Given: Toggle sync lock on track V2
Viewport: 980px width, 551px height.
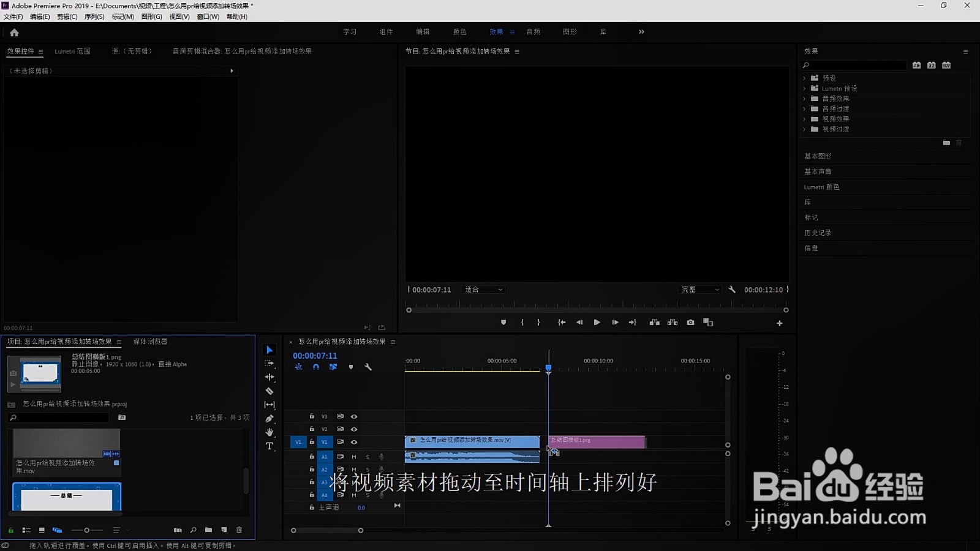Looking at the screenshot, I should coord(340,429).
